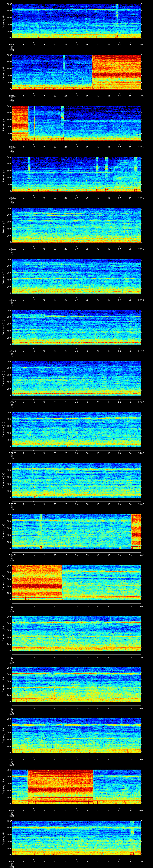This screenshot has height=868, width=153.
Task: Click the "18:30:00" start time label
Action: [12, 861]
